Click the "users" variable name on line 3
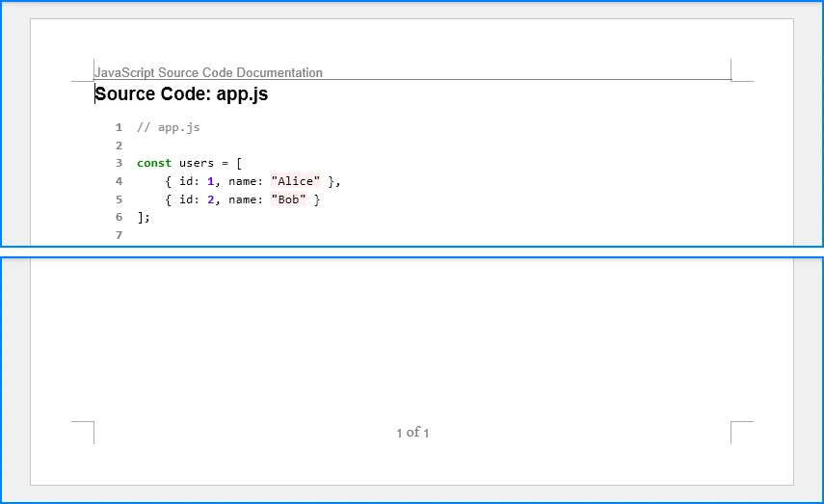The height and width of the screenshot is (504, 824). [196, 164]
